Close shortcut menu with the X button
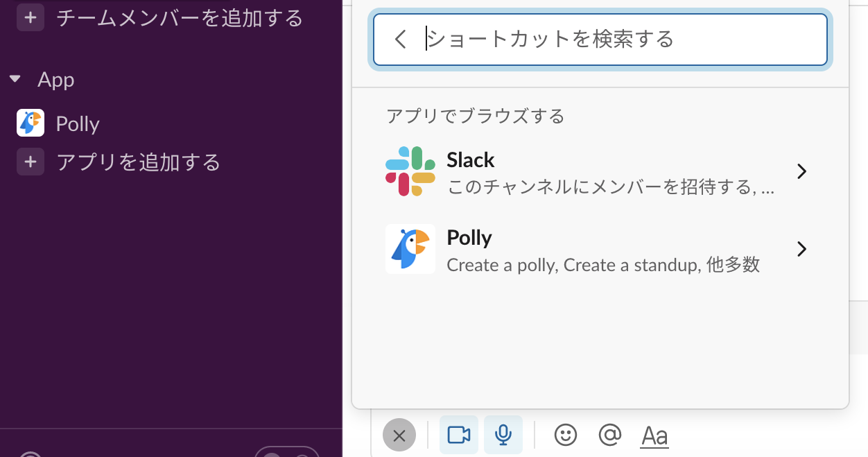 pos(399,436)
